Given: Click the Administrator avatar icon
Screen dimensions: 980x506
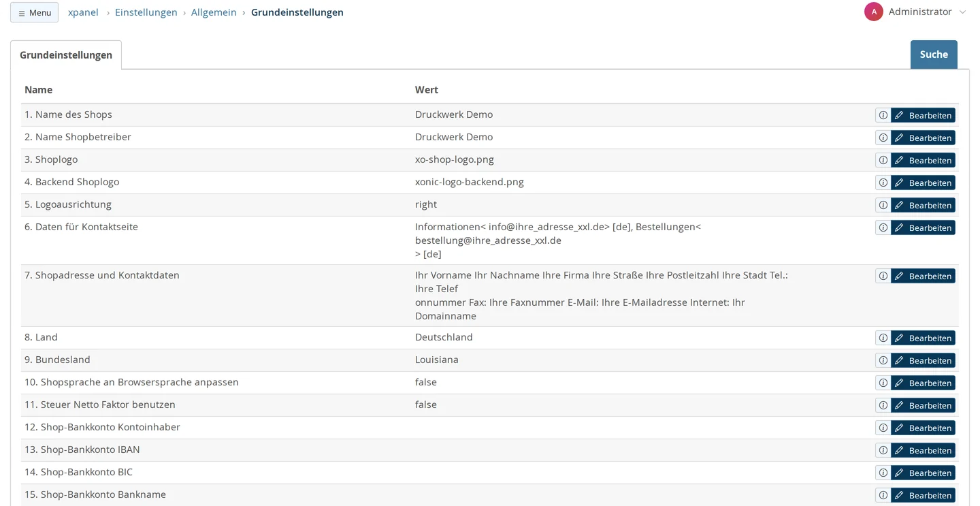Looking at the screenshot, I should pyautogui.click(x=874, y=12).
